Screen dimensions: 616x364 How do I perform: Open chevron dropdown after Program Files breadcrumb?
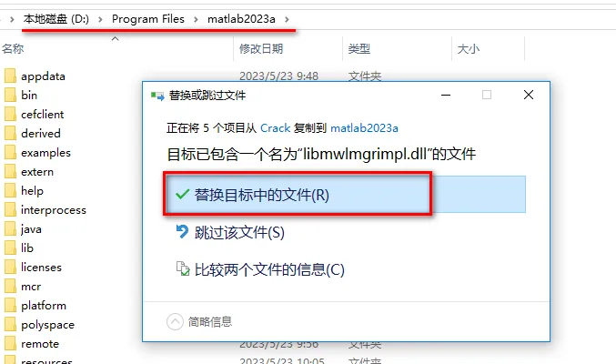[196, 19]
